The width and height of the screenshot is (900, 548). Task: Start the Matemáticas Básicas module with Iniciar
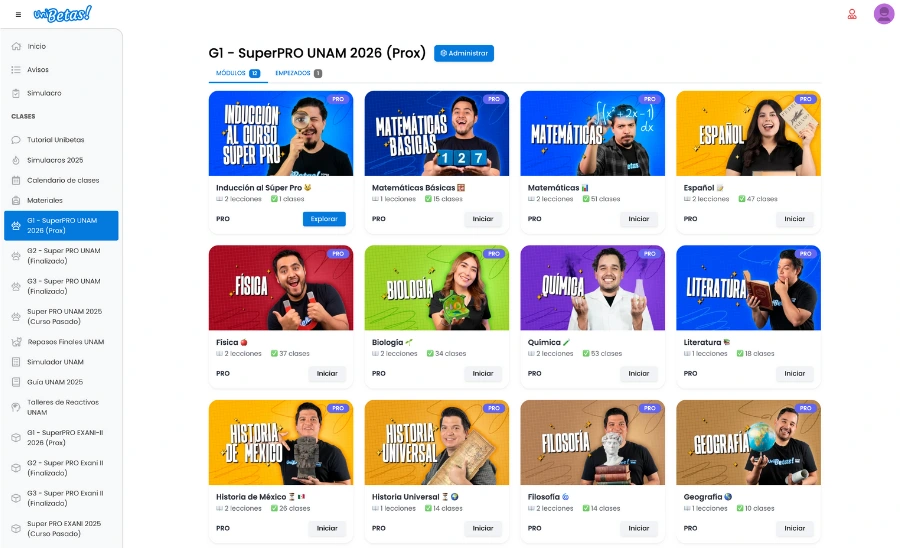click(482, 219)
